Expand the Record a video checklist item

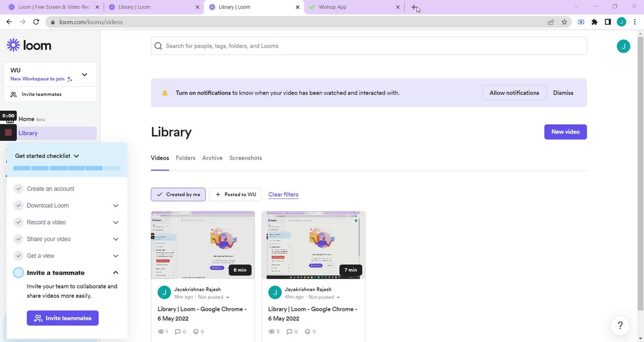(x=115, y=222)
